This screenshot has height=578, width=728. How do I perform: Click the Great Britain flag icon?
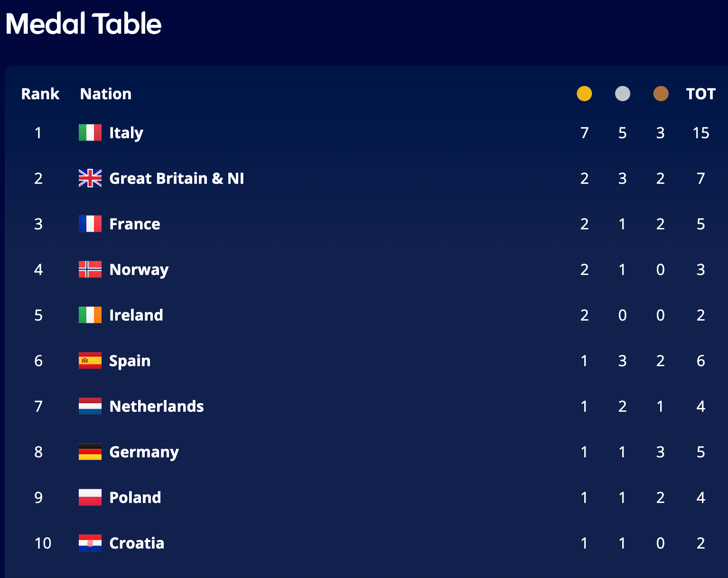pos(90,178)
